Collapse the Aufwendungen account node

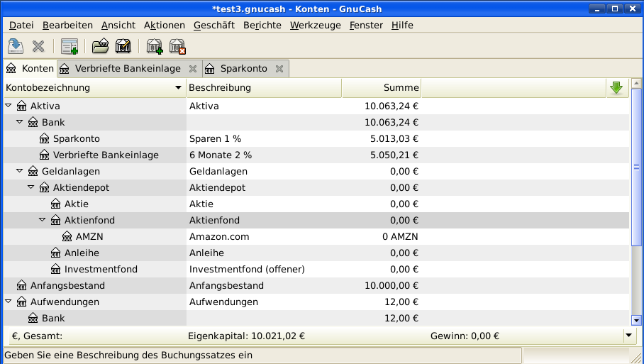point(9,302)
